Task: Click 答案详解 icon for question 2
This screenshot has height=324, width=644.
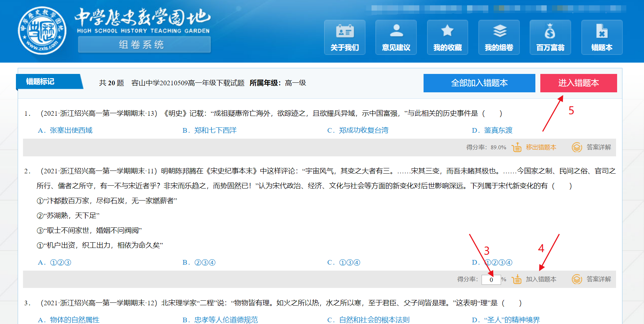Action: pyautogui.click(x=577, y=279)
